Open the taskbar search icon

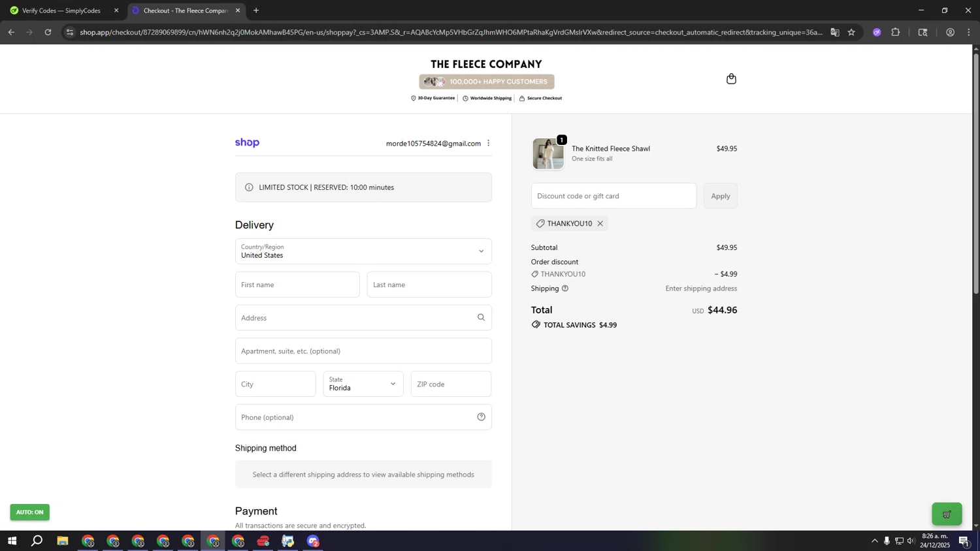click(37, 541)
